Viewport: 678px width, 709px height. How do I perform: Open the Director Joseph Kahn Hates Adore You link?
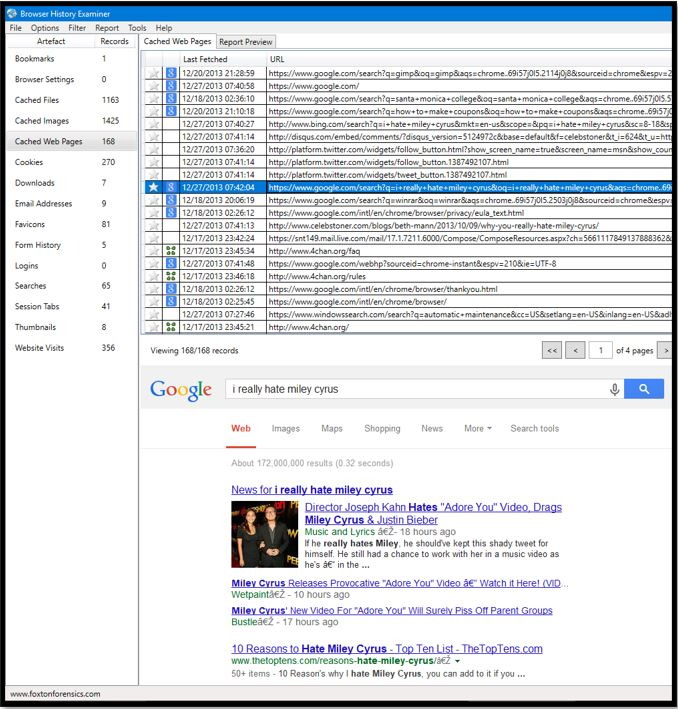tap(433, 513)
